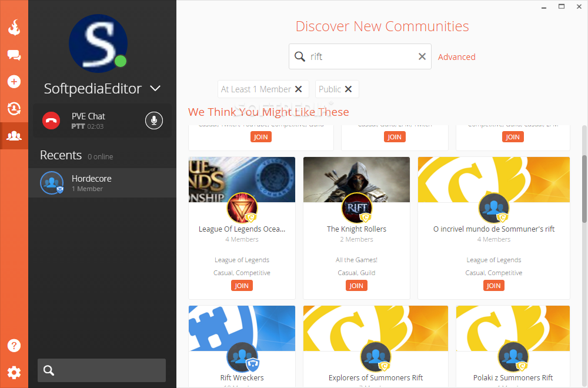Click Explorers of Summoners Rift avatar
Image resolution: width=588 pixels, height=388 pixels.
(375, 357)
